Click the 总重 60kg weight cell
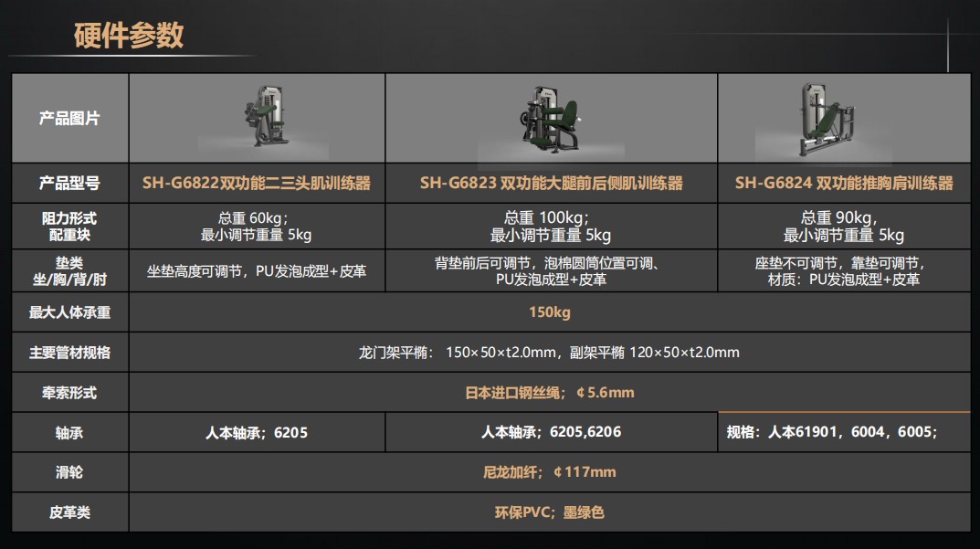 (257, 227)
